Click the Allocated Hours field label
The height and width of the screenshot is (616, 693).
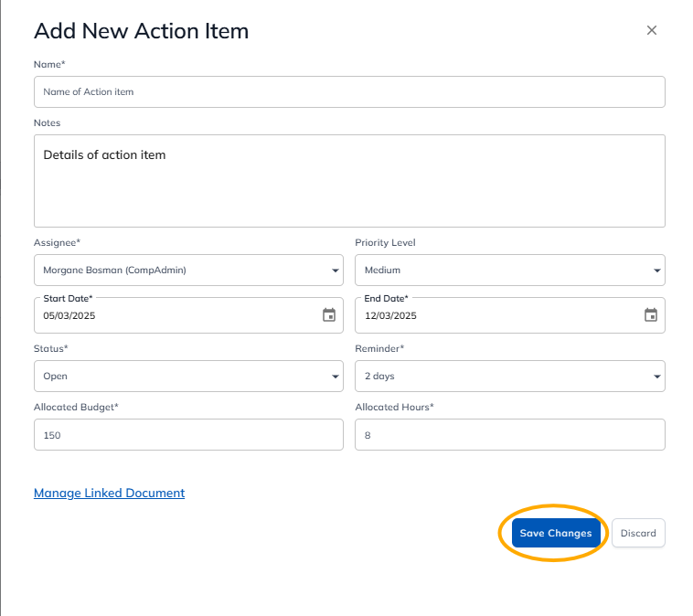393,408
